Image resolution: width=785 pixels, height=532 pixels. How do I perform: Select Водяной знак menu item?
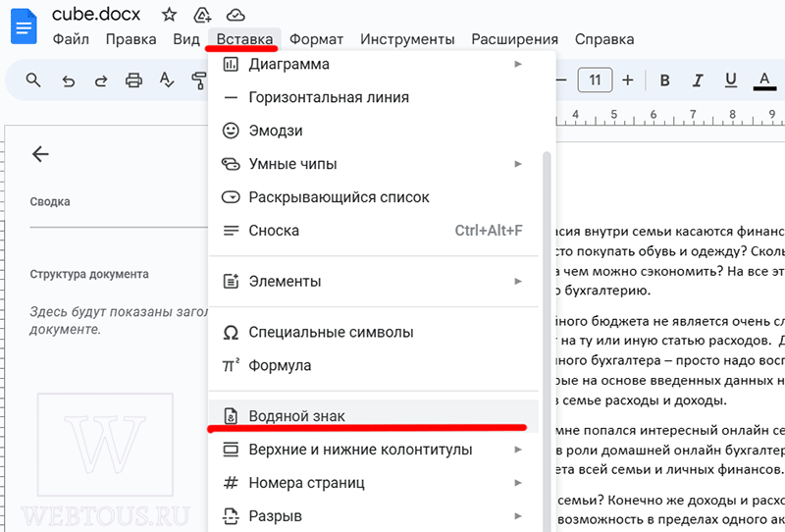pyautogui.click(x=374, y=416)
